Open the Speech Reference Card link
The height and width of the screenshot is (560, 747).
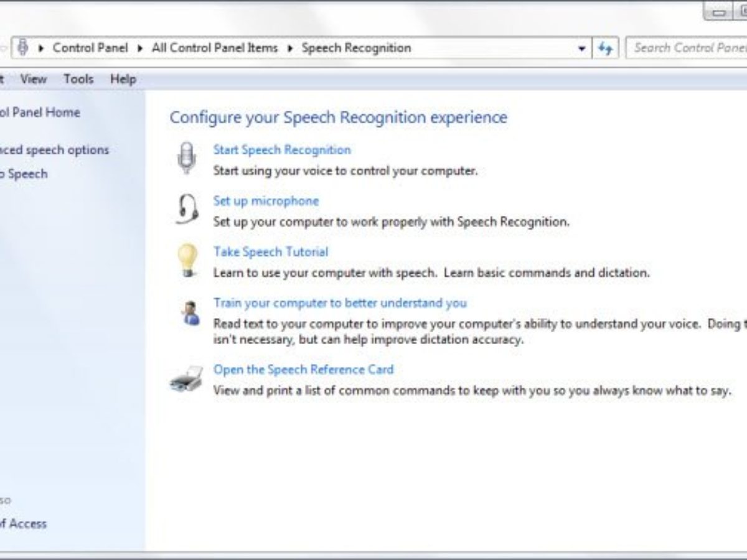[303, 369]
